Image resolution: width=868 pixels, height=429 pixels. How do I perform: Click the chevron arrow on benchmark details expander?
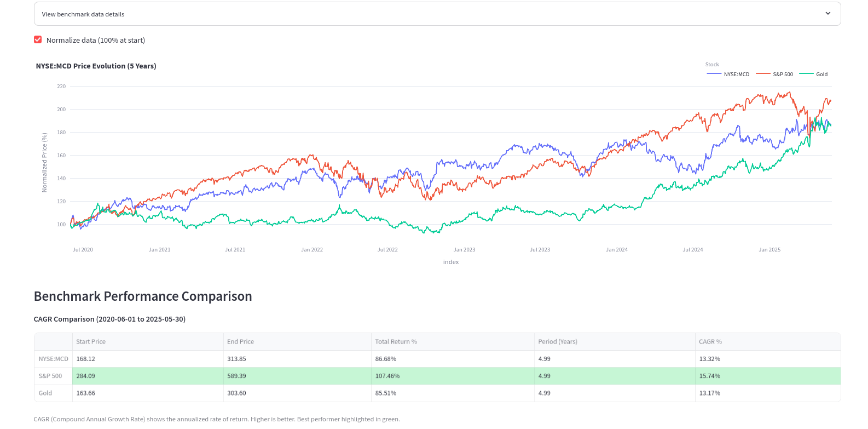tap(828, 14)
